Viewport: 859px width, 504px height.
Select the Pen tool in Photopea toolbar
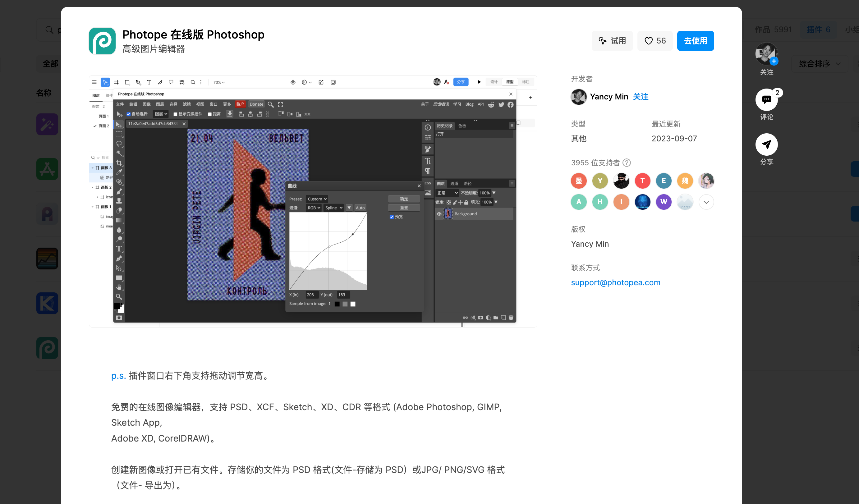coord(119,259)
